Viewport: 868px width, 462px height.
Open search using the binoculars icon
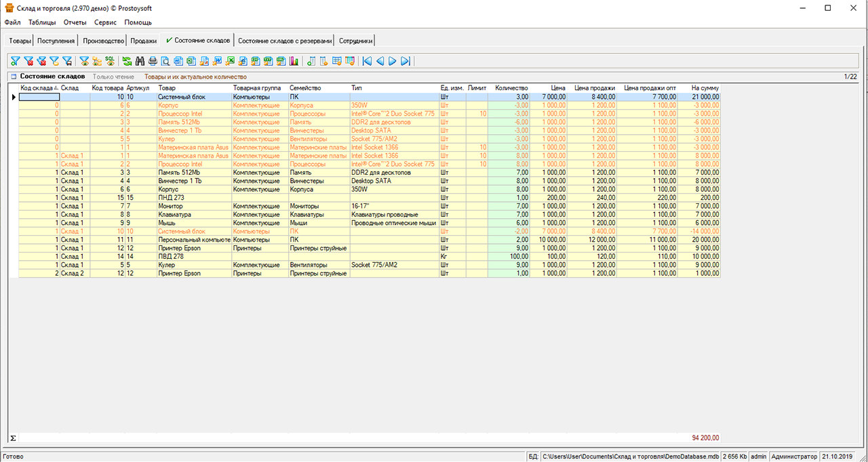pos(140,61)
